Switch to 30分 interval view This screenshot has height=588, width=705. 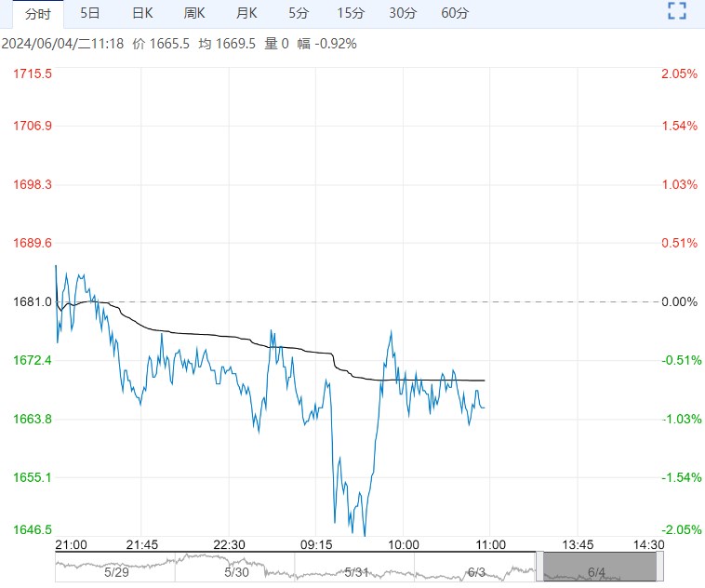click(x=403, y=13)
